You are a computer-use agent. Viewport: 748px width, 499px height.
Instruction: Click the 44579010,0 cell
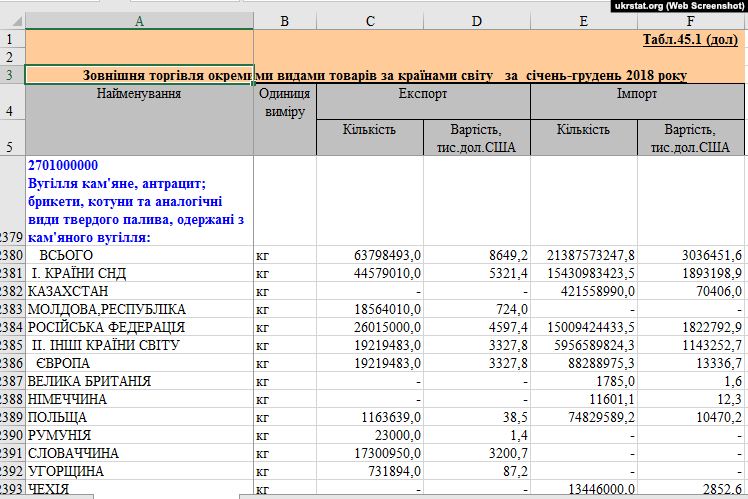tap(370, 273)
